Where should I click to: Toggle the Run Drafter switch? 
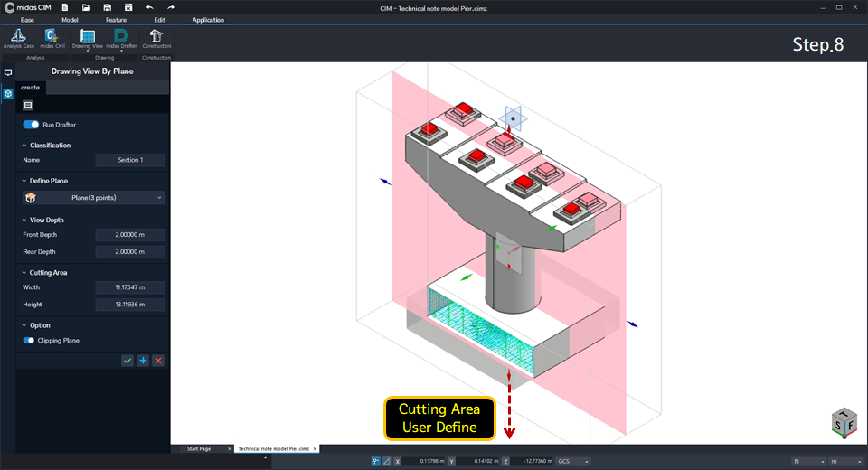pyautogui.click(x=31, y=125)
